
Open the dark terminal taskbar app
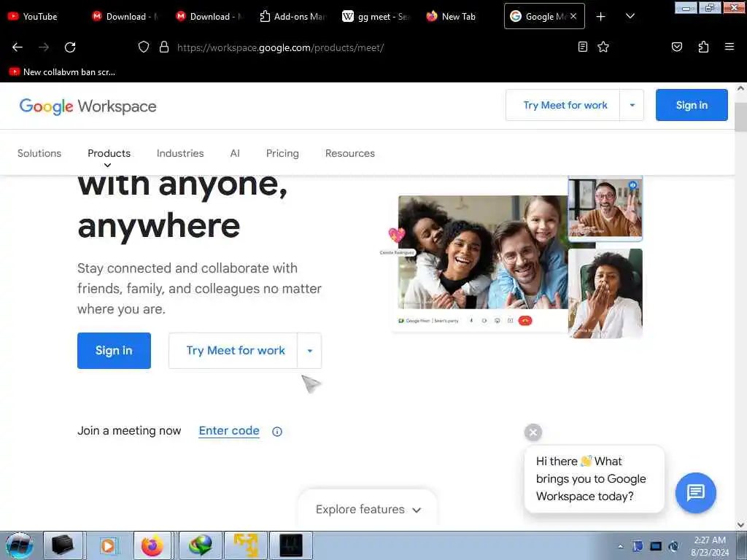click(291, 545)
